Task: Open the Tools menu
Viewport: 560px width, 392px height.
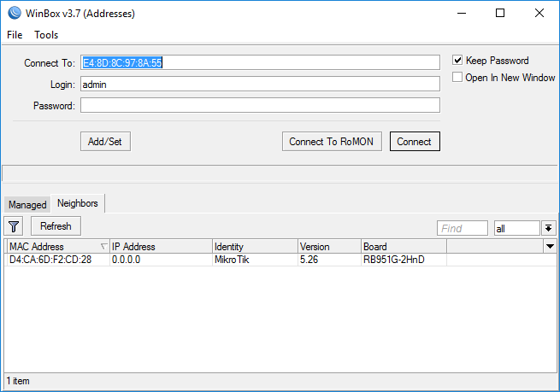Action: (x=46, y=35)
